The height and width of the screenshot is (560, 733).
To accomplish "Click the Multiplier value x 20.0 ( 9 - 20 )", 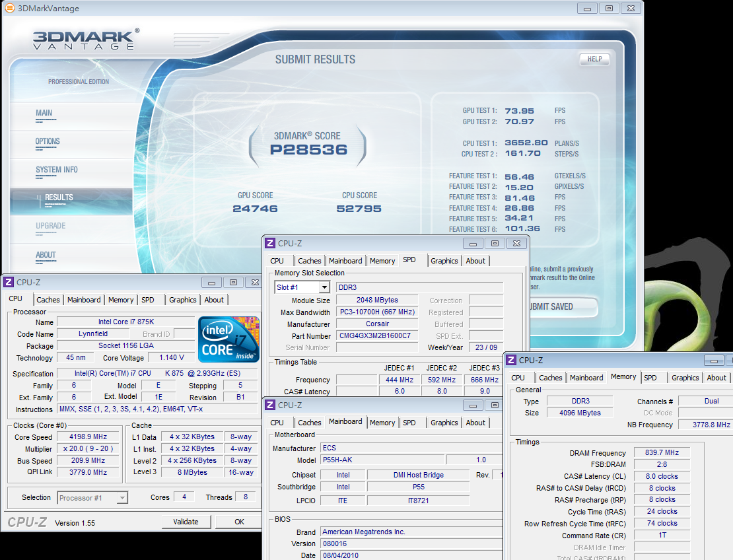I will click(x=88, y=449).
